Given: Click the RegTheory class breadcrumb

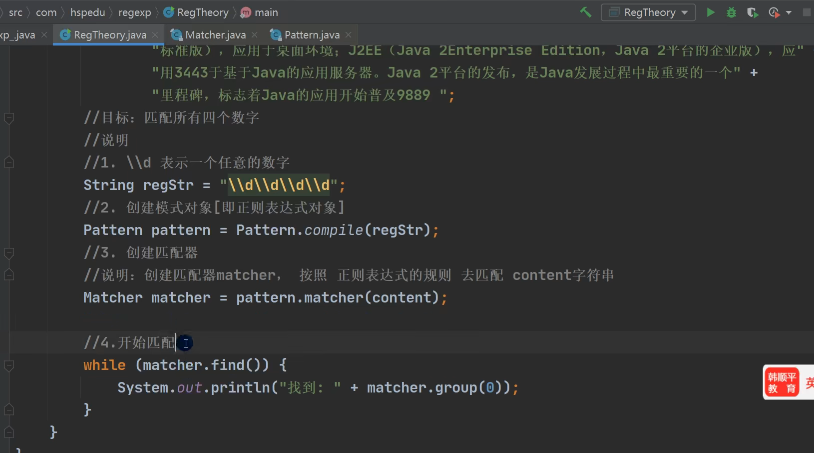Looking at the screenshot, I should coord(196,12).
